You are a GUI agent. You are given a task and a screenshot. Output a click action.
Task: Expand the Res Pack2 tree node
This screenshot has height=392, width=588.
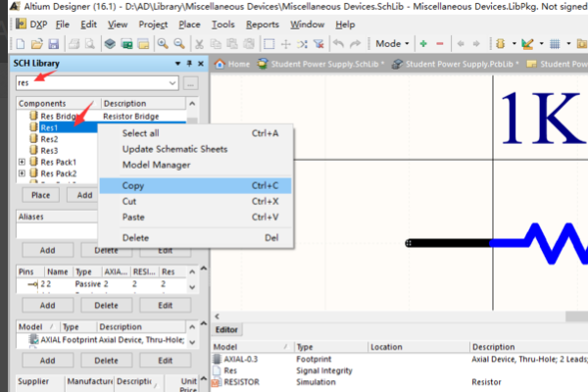point(22,173)
